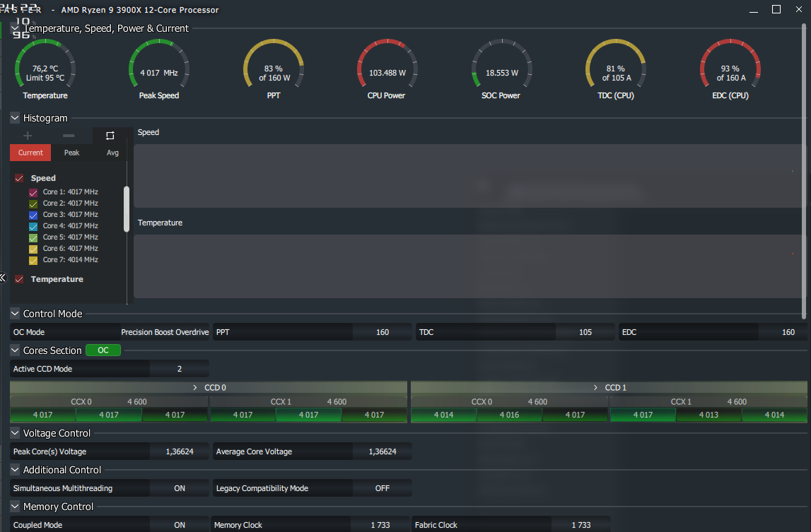The width and height of the screenshot is (811, 532).
Task: Click the green OC button
Action: tap(103, 350)
